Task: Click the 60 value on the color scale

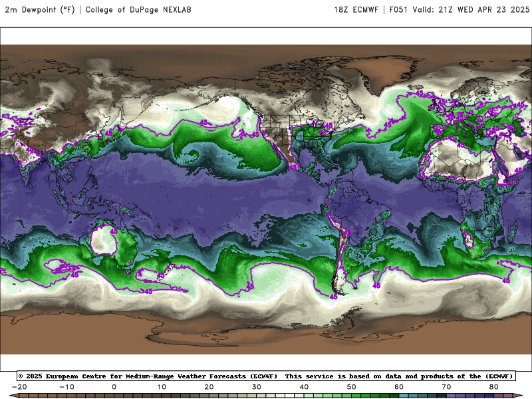Action: pyautogui.click(x=399, y=387)
